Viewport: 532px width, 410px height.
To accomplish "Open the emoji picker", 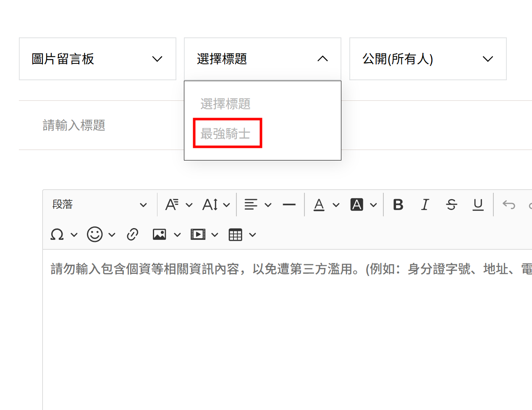I will click(95, 234).
